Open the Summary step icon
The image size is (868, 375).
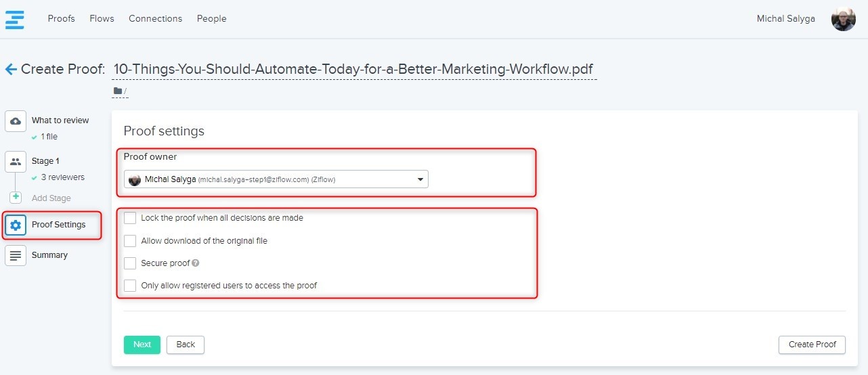(x=16, y=255)
